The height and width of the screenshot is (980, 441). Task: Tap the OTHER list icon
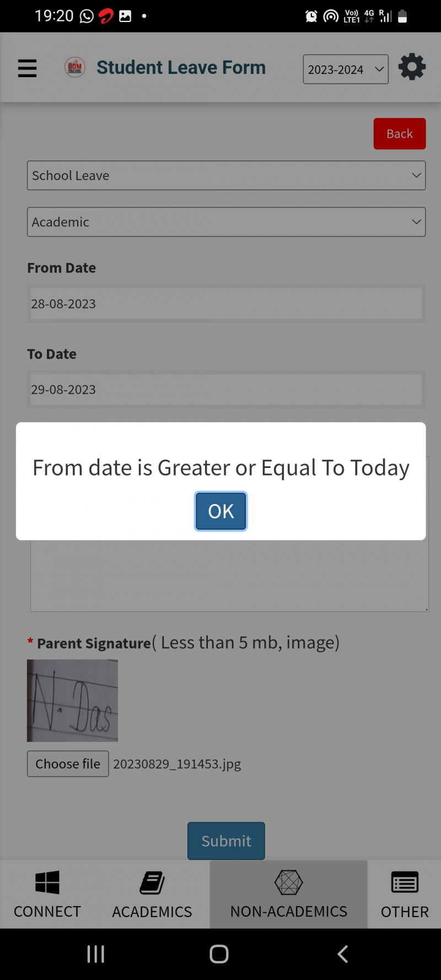coord(405,882)
